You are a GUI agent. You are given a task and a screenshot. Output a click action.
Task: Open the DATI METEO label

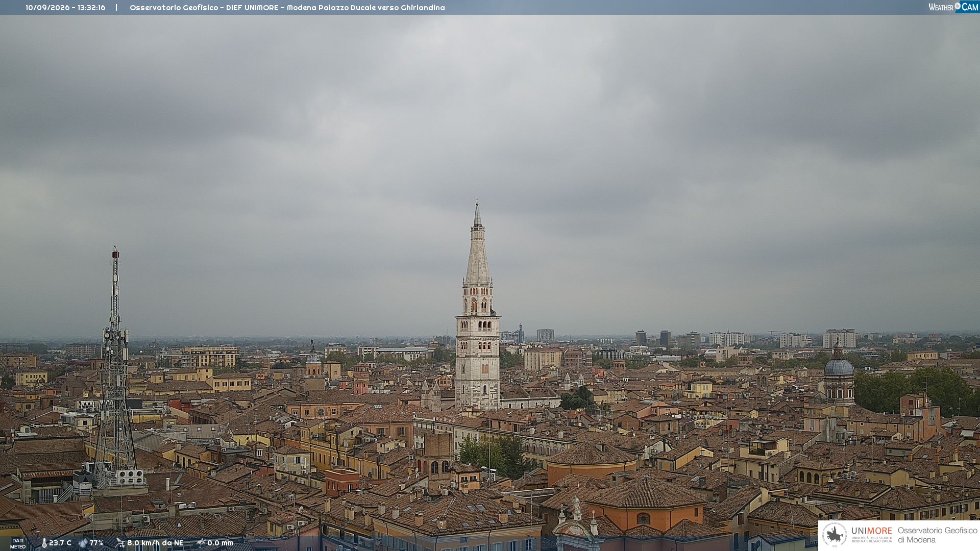tap(18, 543)
